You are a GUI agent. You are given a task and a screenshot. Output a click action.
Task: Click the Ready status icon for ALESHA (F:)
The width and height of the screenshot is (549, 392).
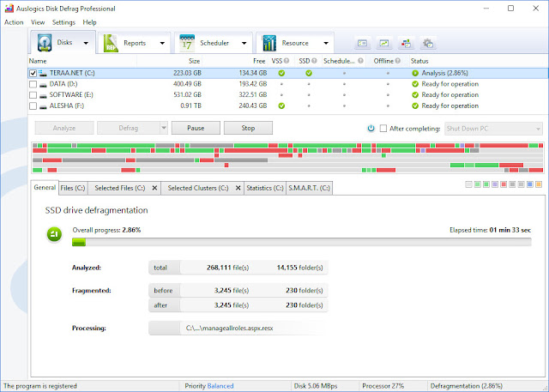click(415, 106)
